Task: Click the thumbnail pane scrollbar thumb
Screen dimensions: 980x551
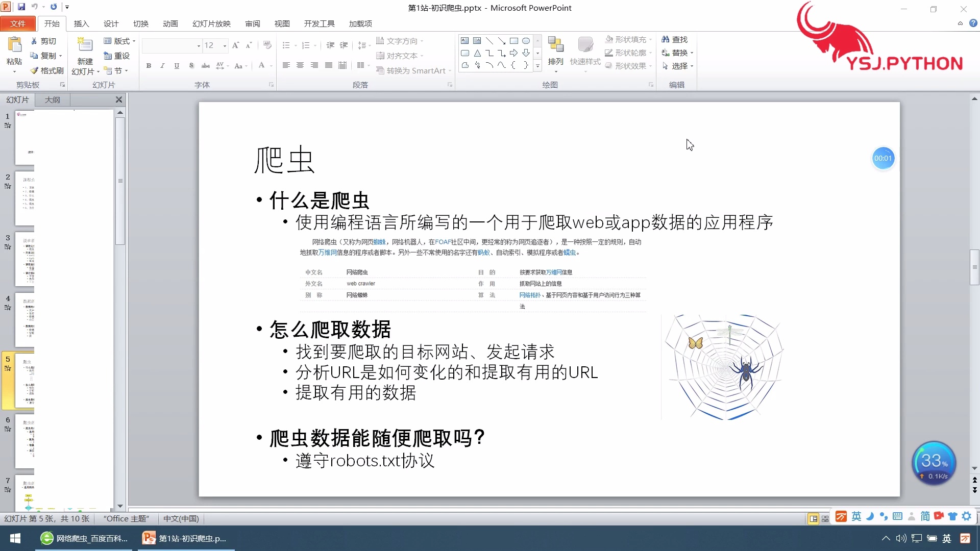Action: pyautogui.click(x=120, y=181)
